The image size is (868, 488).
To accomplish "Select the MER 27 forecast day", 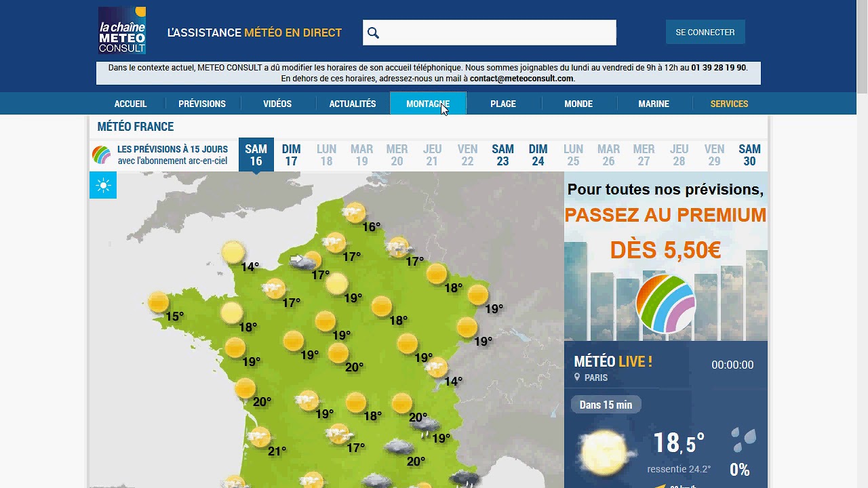I will point(644,155).
